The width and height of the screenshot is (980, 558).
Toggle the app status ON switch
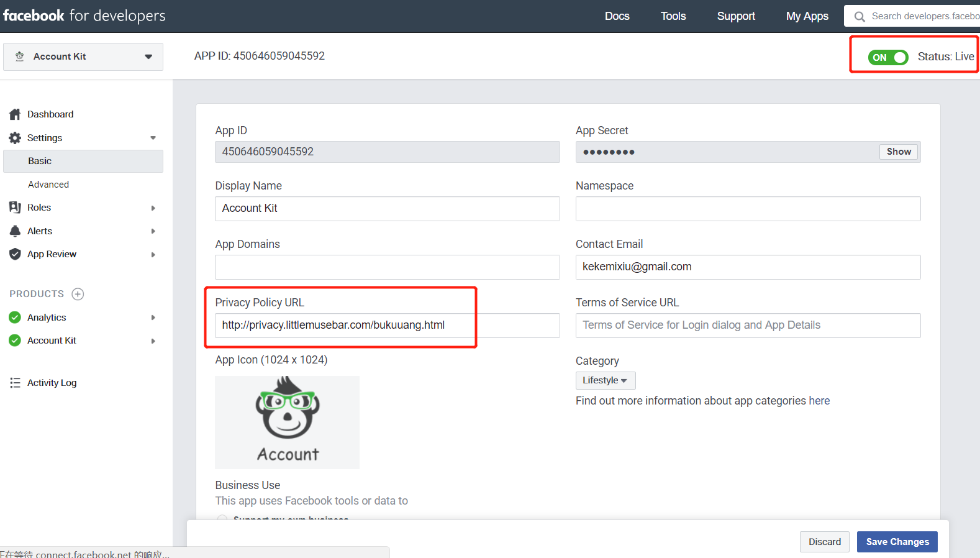[x=888, y=57]
